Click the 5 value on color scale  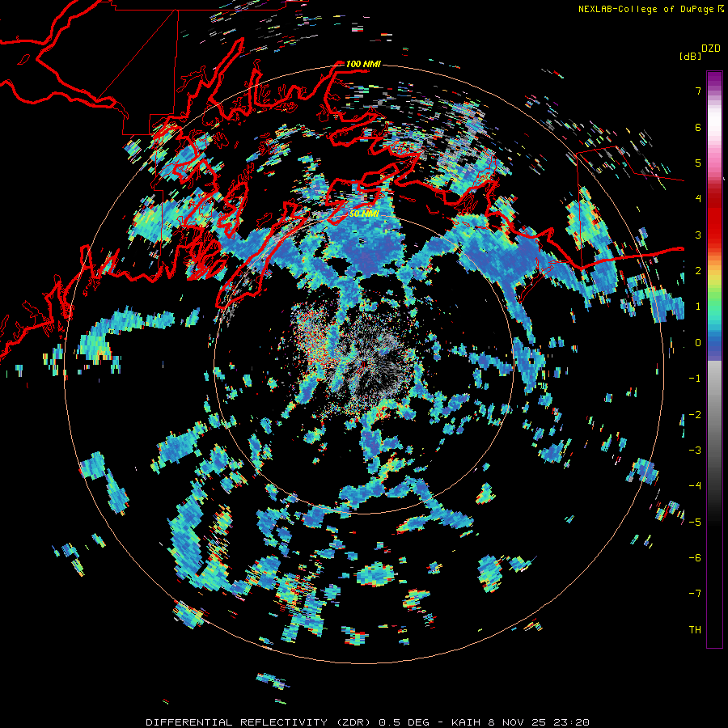[x=698, y=163]
